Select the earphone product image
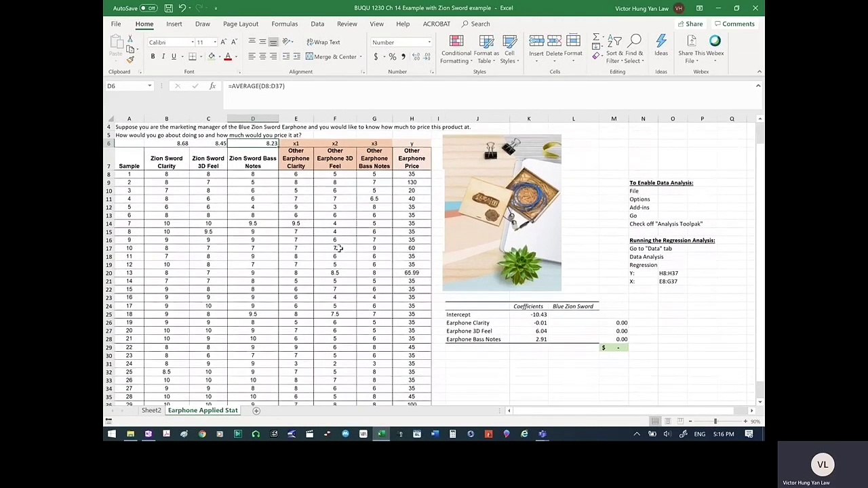868x488 pixels. 502,213
